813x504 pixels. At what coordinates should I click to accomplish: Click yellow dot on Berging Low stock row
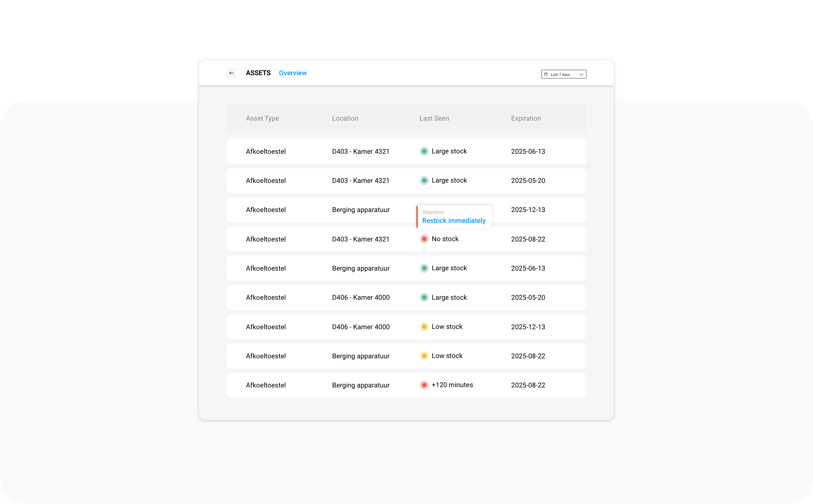424,356
